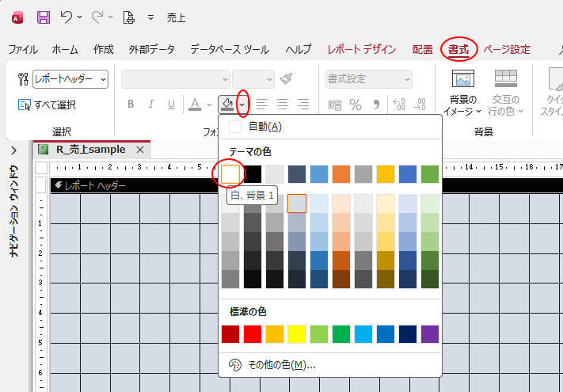Pick the green theme color swatch
563x392 pixels.
pos(430,174)
